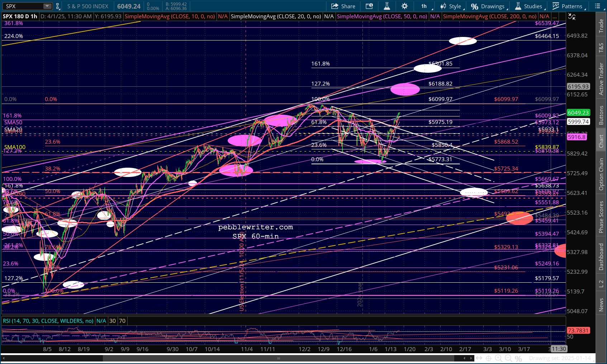Click the Patterns chart icon
Screen dimensions: 607x364
(556, 6)
